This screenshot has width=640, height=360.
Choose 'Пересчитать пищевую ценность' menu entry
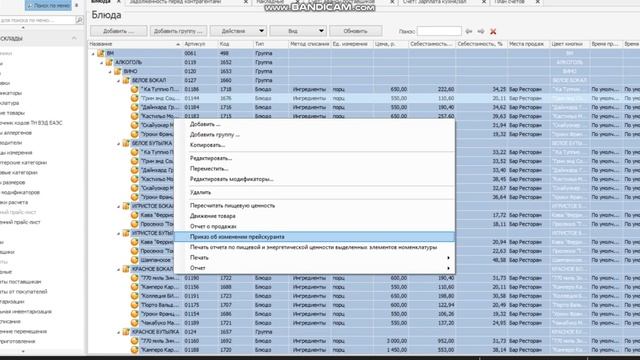pos(232,205)
